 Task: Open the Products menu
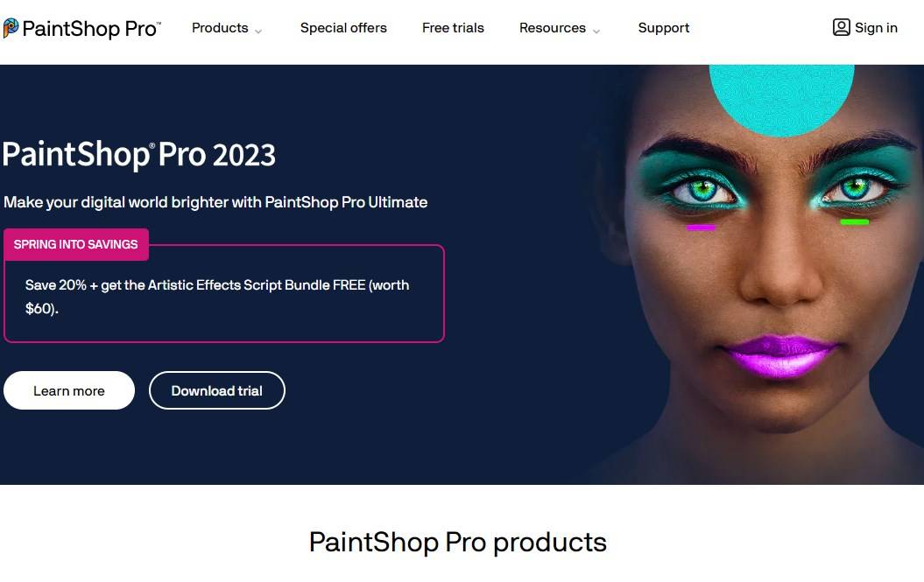(x=220, y=28)
